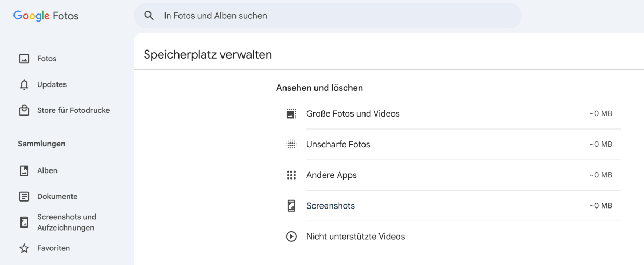
Task: Focus the 'In Fotos und Alben suchen' field
Action: (x=328, y=16)
